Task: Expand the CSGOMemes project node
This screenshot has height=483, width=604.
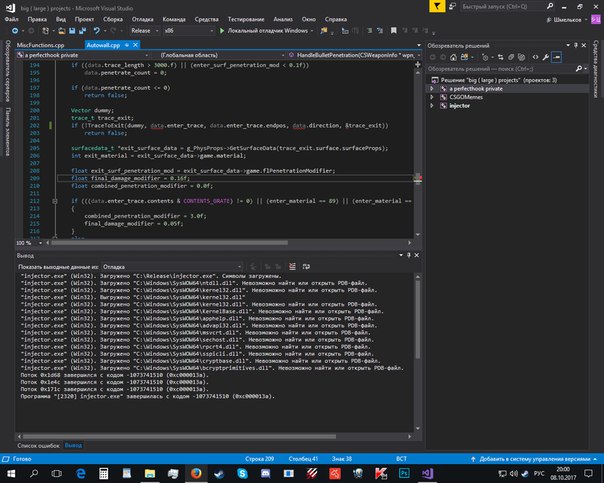Action: pyautogui.click(x=429, y=97)
